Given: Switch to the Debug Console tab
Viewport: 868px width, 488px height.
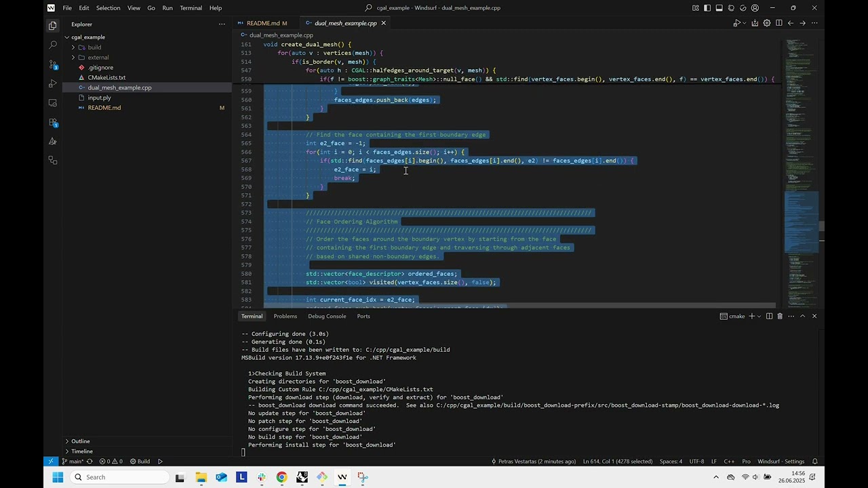Looking at the screenshot, I should click(327, 317).
